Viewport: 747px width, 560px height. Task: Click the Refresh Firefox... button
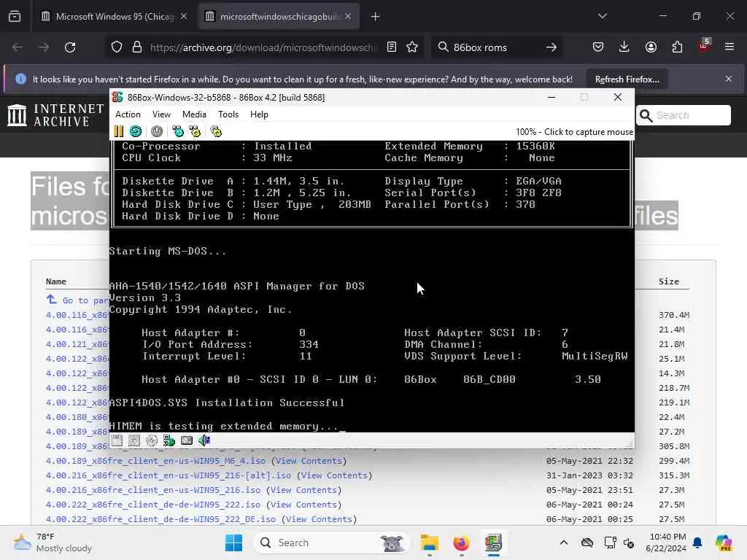pyautogui.click(x=627, y=79)
